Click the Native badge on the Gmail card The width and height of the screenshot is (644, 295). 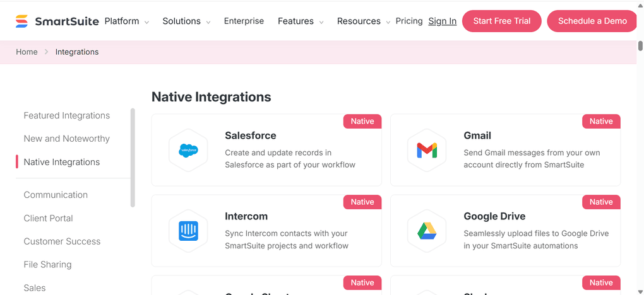click(601, 122)
